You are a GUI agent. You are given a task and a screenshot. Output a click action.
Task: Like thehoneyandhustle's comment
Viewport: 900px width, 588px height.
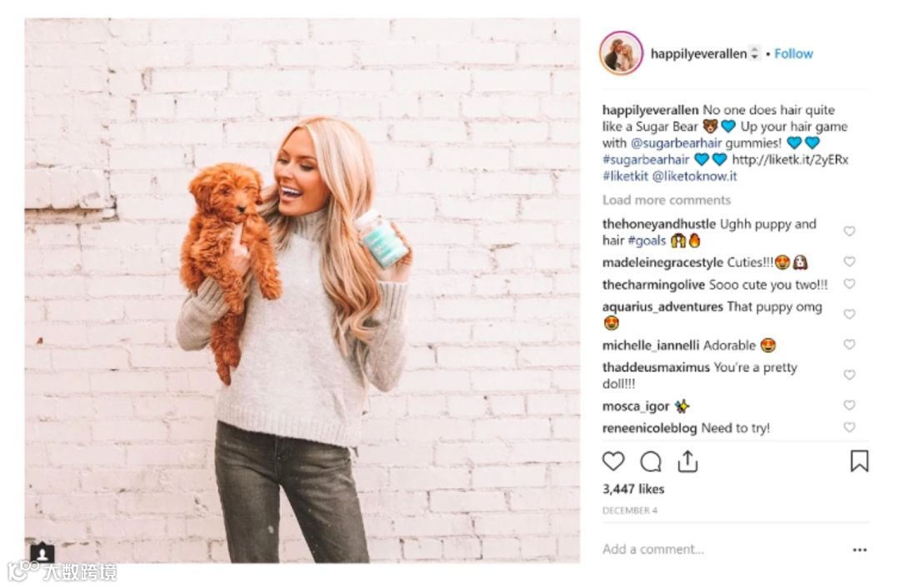[849, 231]
